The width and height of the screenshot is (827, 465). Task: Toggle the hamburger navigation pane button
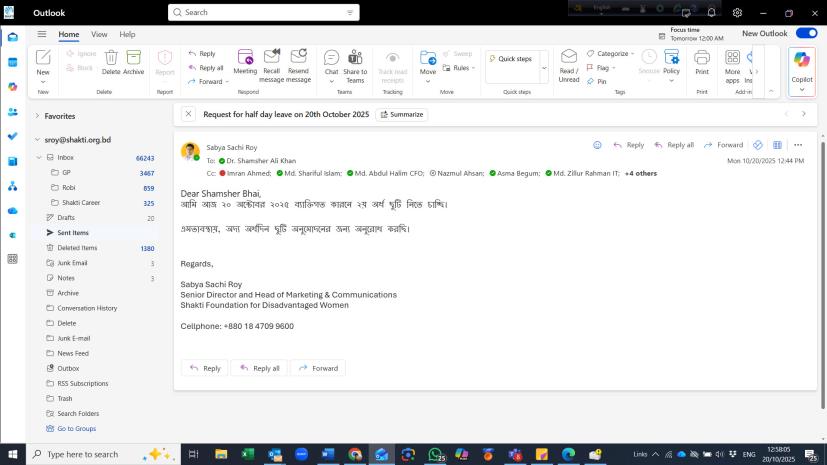tap(42, 34)
